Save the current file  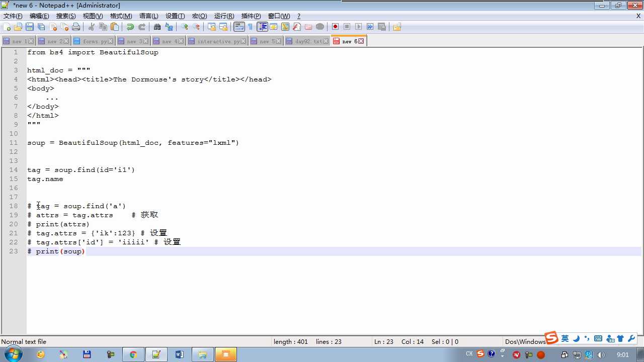[30, 27]
